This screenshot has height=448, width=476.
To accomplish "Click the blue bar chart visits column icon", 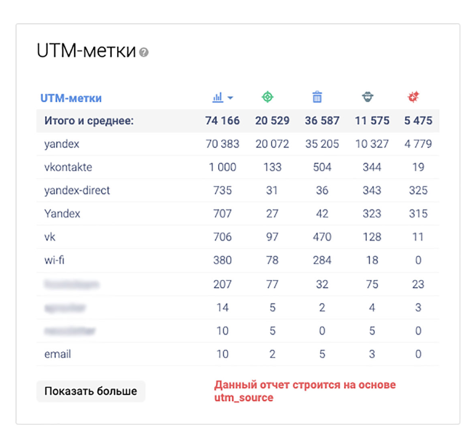I will coord(218,97).
